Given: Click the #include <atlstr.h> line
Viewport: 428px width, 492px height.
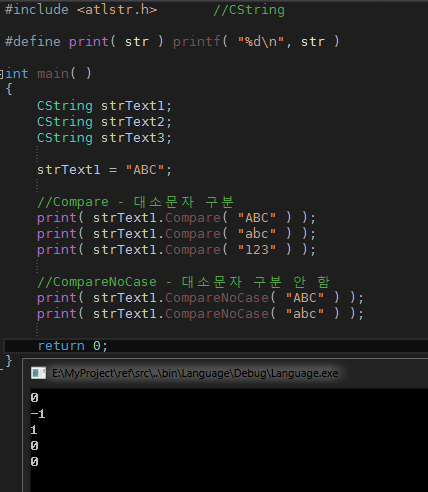Looking at the screenshot, I should [81, 10].
